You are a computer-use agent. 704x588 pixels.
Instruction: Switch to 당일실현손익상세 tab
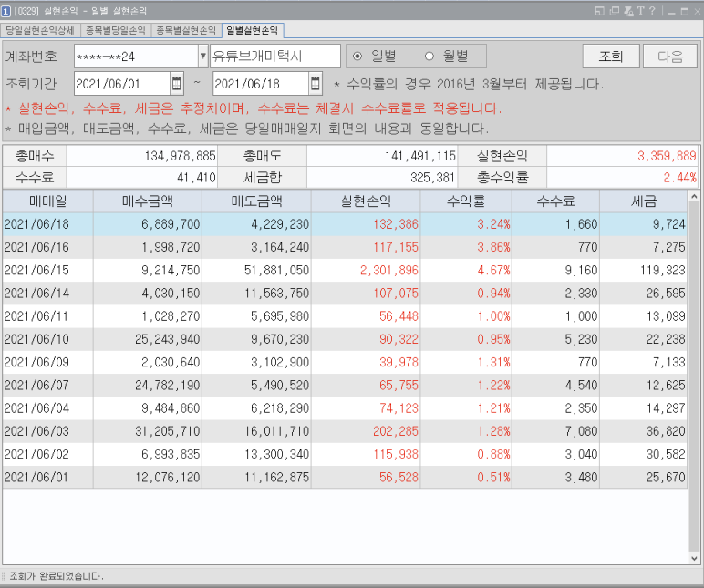tap(40, 30)
